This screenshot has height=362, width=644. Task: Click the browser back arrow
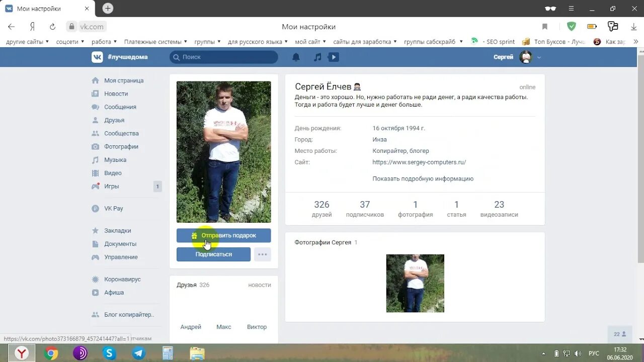pos(11,27)
